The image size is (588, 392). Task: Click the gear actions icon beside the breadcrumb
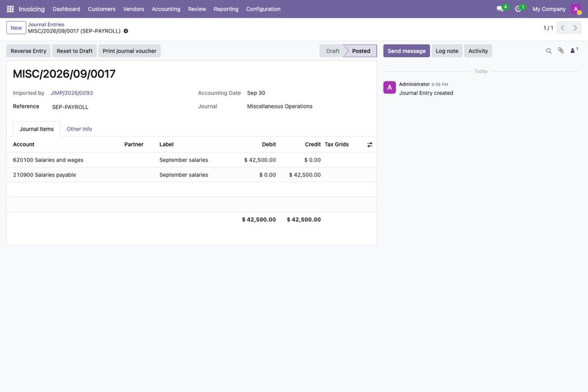click(x=126, y=31)
